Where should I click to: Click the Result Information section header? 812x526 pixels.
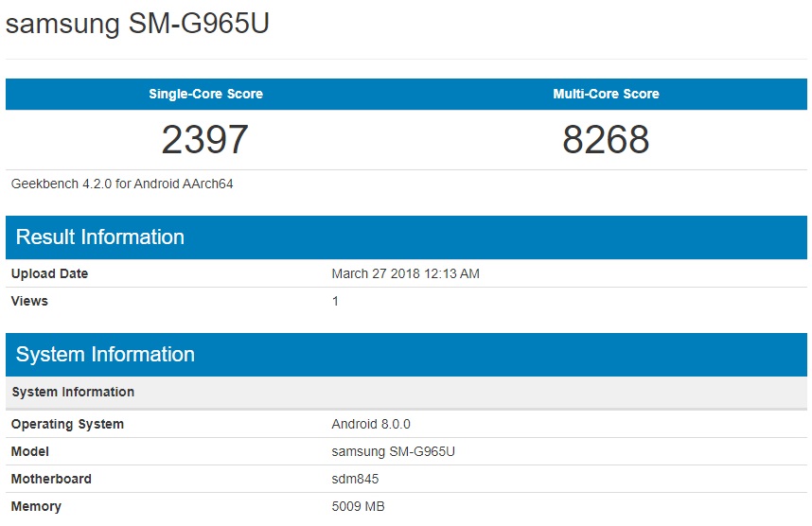[x=100, y=237]
